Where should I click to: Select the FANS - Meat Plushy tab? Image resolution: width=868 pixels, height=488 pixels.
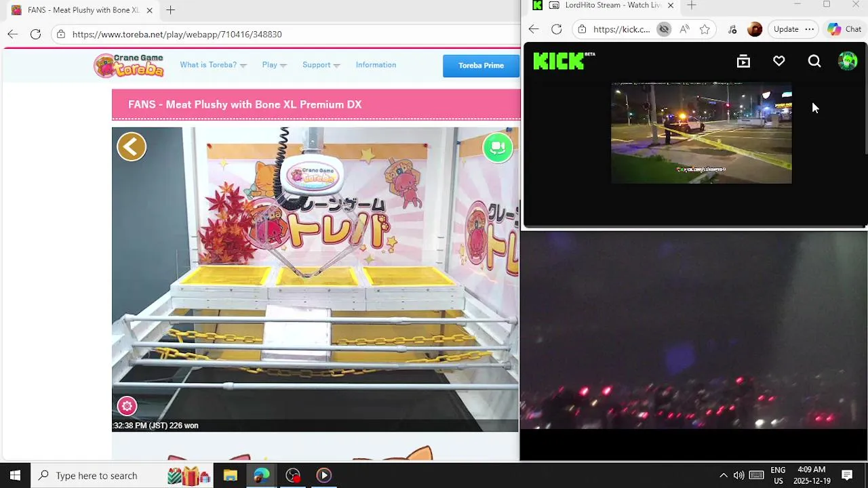(x=81, y=10)
